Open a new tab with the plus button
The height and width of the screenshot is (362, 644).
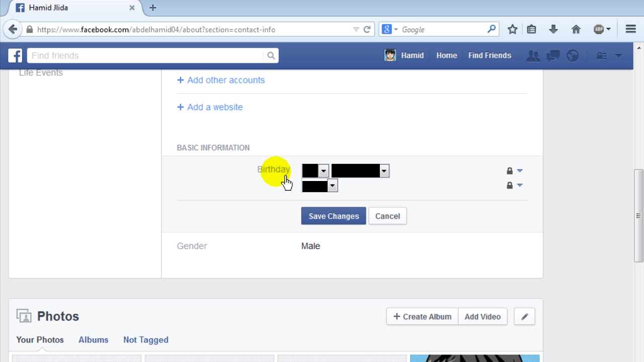click(x=153, y=8)
